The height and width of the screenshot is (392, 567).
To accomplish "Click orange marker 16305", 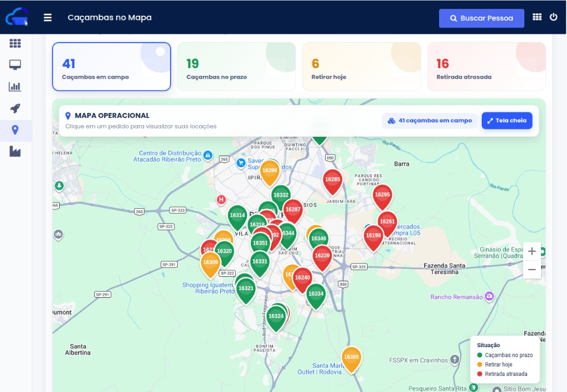I will click(x=351, y=357).
